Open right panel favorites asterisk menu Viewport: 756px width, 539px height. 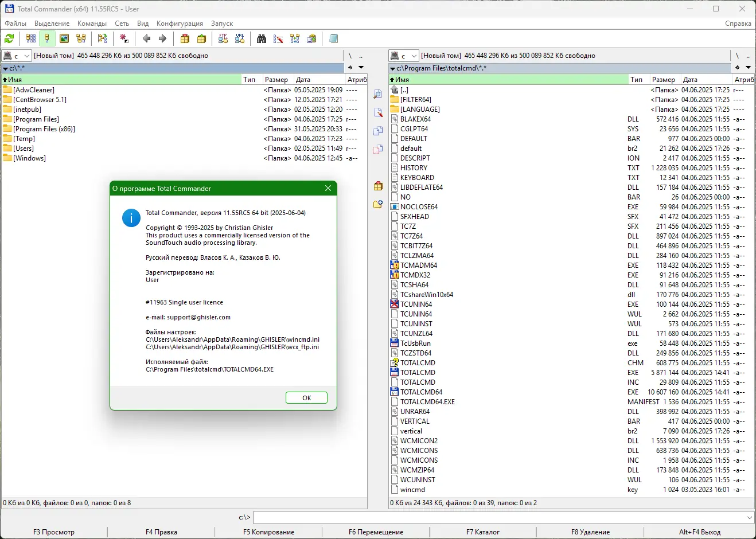click(x=738, y=68)
